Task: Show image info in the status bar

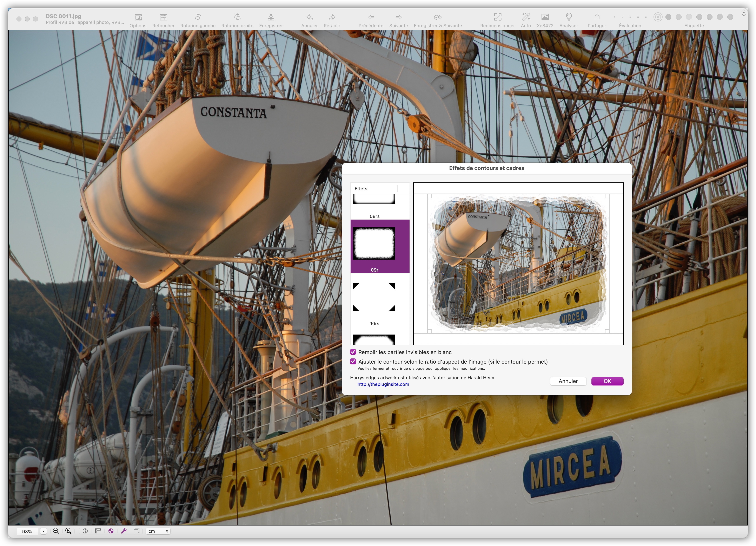Action: pyautogui.click(x=85, y=531)
